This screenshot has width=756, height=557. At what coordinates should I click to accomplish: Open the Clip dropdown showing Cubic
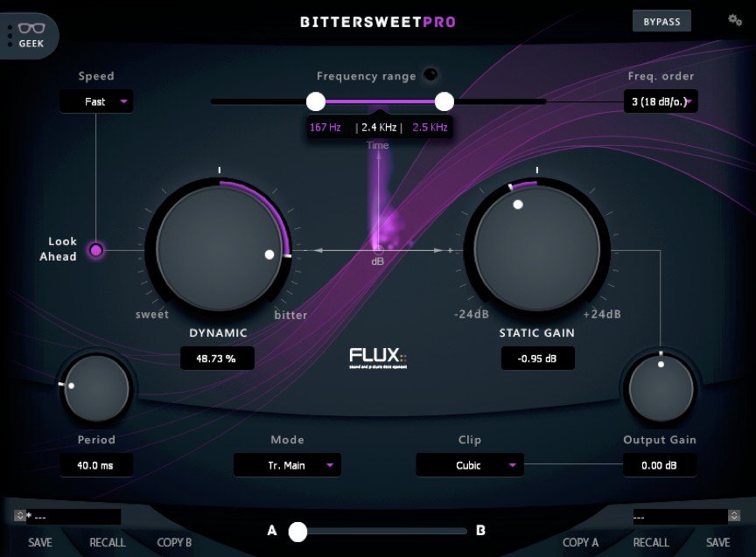tap(470, 464)
